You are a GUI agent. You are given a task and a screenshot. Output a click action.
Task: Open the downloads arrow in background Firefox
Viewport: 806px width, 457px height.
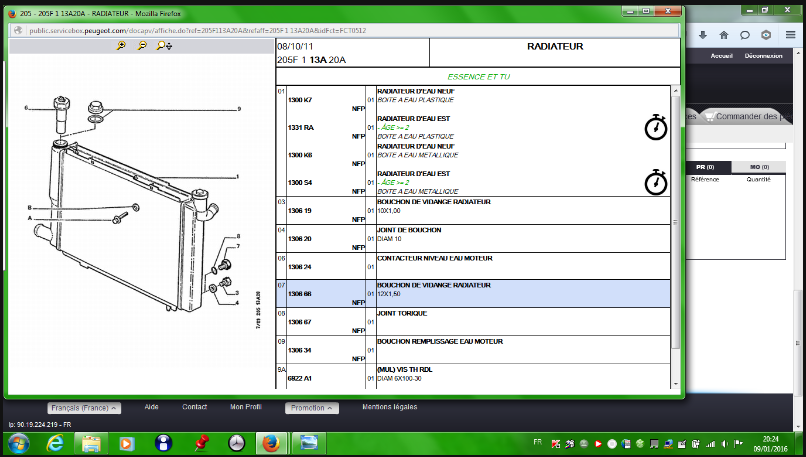click(x=703, y=35)
